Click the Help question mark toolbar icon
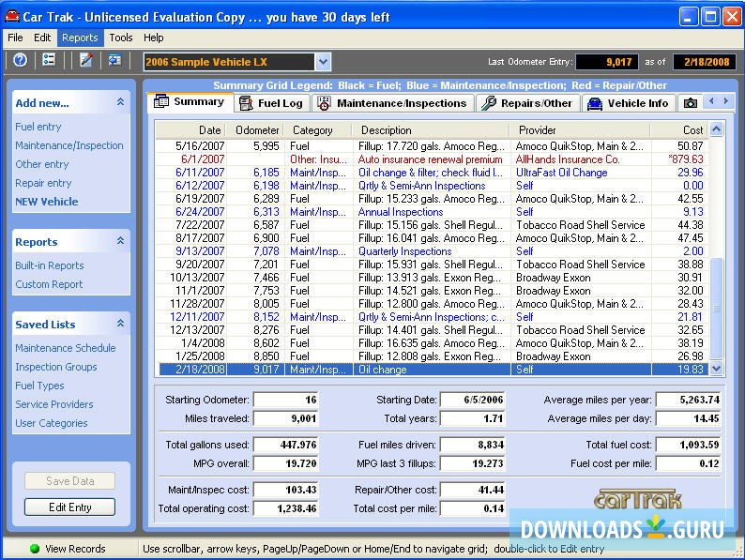The image size is (745, 560). [20, 60]
